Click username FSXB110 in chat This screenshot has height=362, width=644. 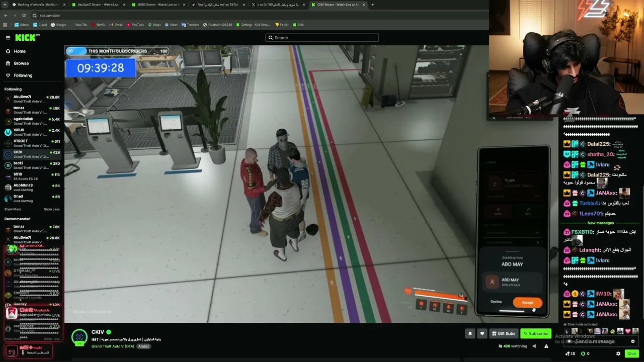[582, 232]
